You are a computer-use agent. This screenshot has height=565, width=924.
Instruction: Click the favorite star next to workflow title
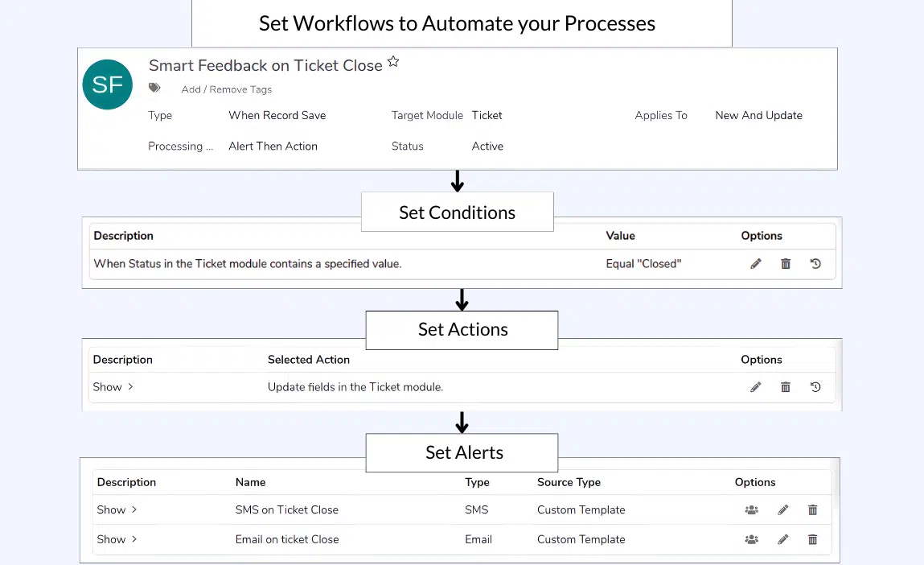click(x=393, y=61)
